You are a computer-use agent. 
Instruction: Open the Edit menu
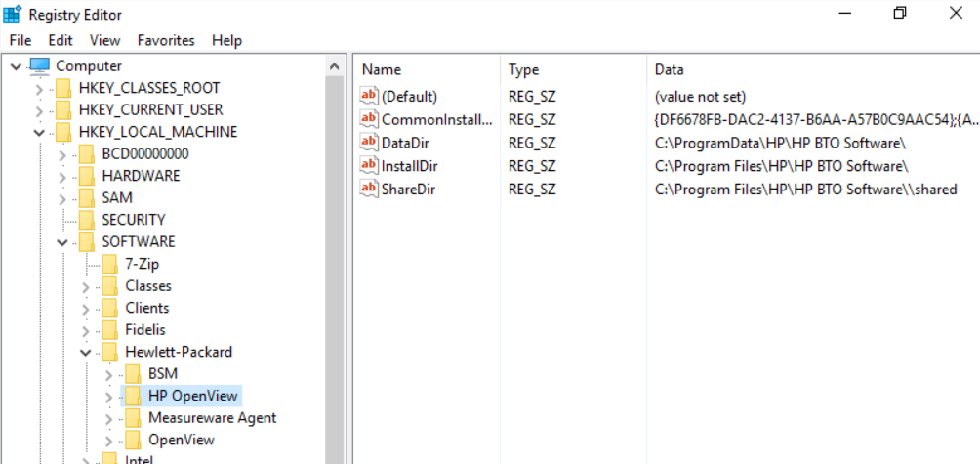pyautogui.click(x=61, y=41)
